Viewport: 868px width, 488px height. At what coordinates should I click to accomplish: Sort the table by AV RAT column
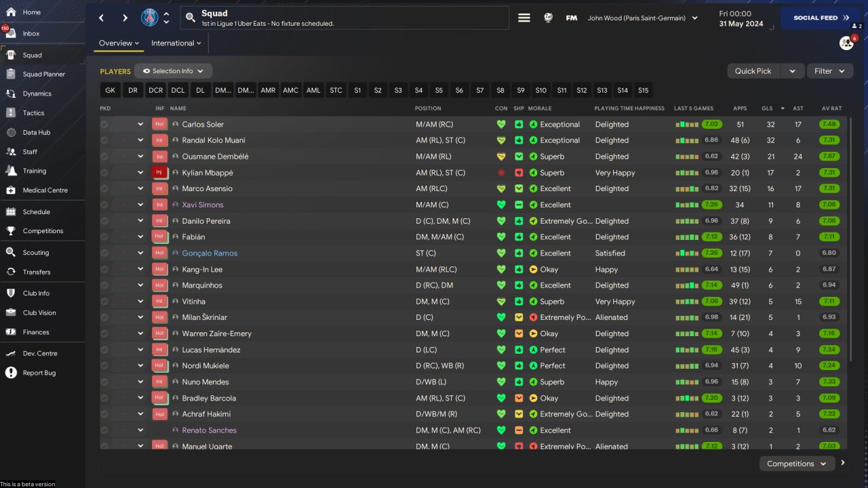(x=831, y=108)
